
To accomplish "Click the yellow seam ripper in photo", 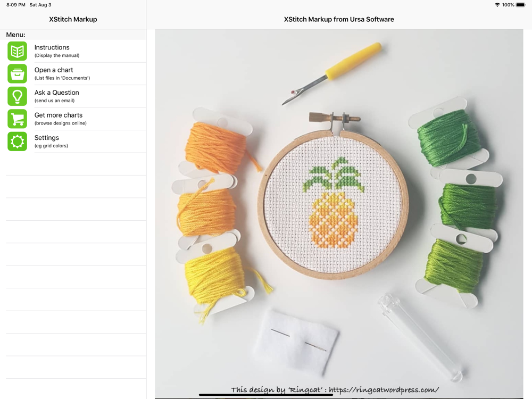I will click(331, 73).
